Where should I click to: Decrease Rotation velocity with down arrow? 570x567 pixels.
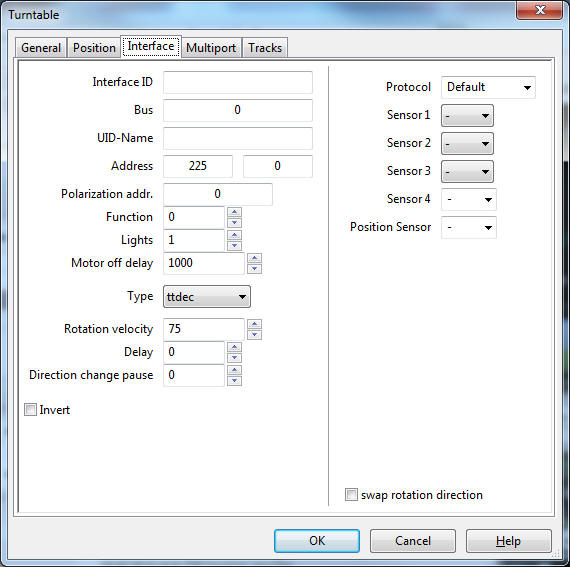pos(254,335)
